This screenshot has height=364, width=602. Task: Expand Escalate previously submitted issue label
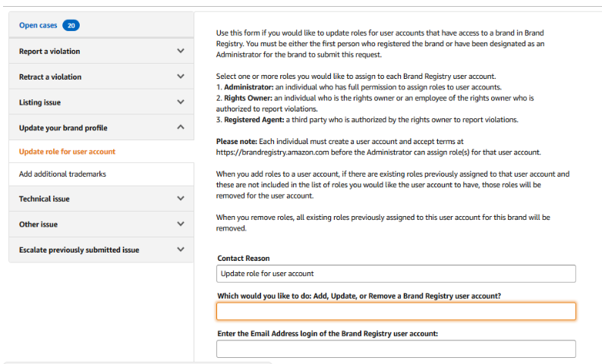tap(79, 249)
